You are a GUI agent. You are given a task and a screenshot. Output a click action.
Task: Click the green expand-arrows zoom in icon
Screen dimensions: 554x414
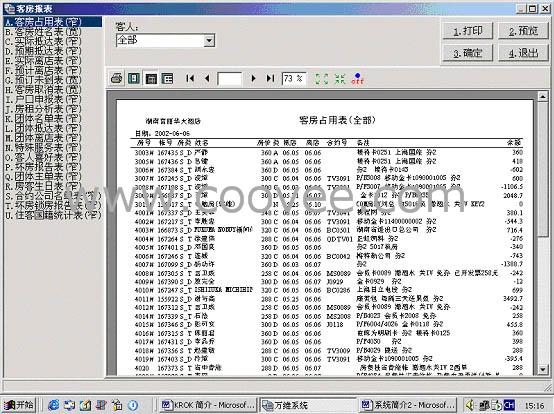click(x=322, y=78)
